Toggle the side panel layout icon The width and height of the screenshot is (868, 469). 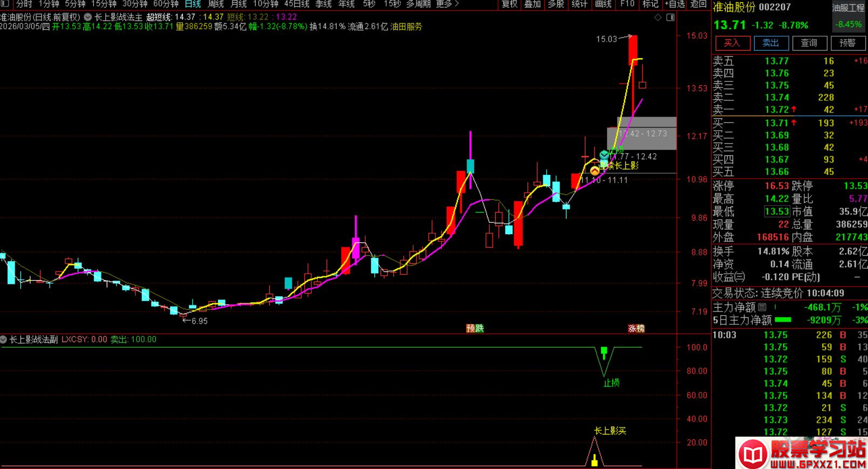pos(670,17)
